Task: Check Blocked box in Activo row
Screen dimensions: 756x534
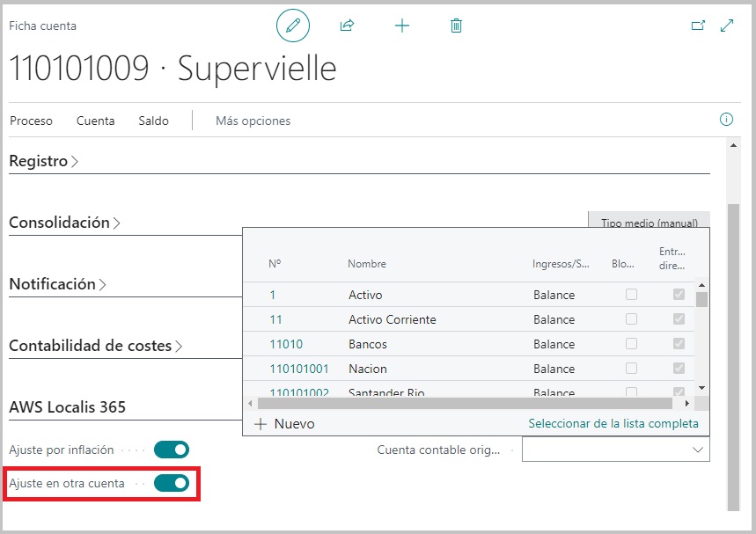Action: (x=631, y=295)
